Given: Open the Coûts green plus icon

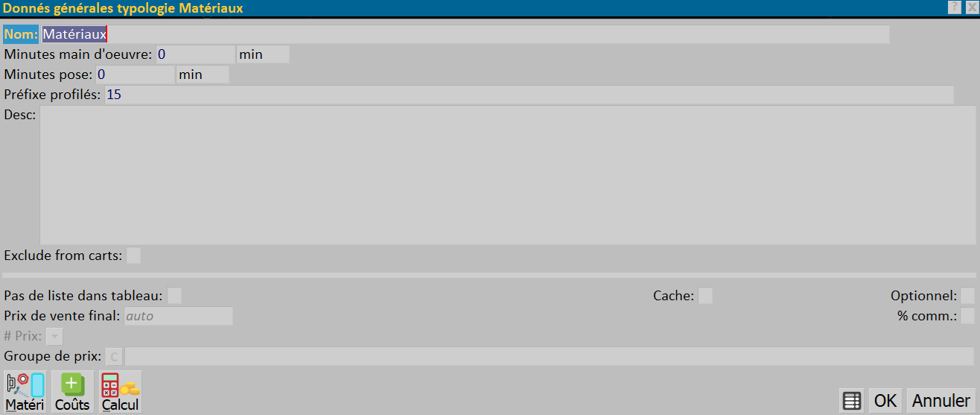Looking at the screenshot, I should point(72,392).
